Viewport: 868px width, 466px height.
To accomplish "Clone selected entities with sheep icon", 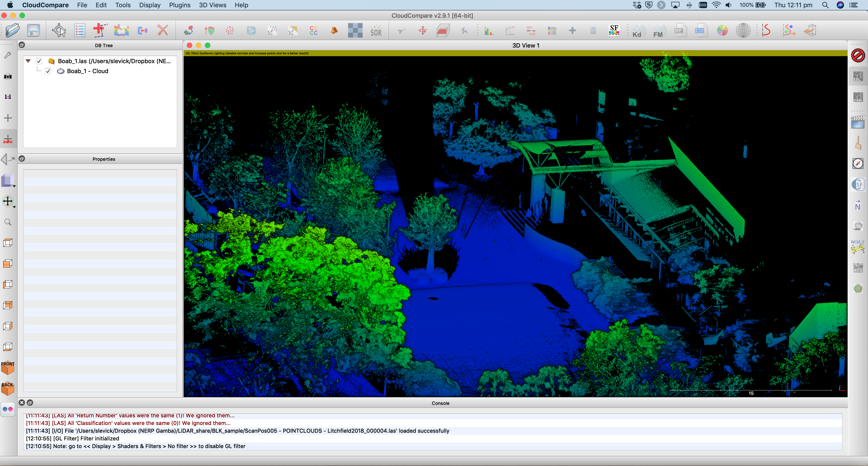I will tap(121, 30).
